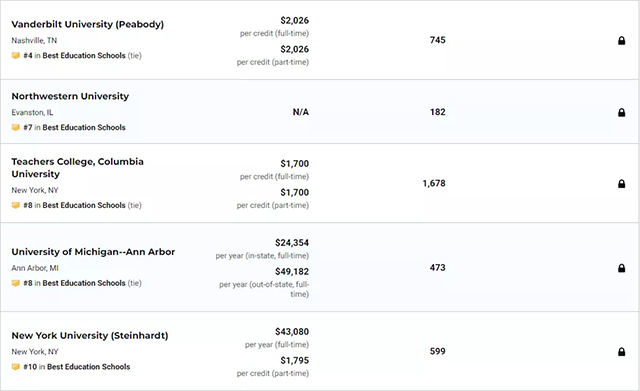
Task: Click Best Education Schools link under Northwestern
Action: [84, 127]
